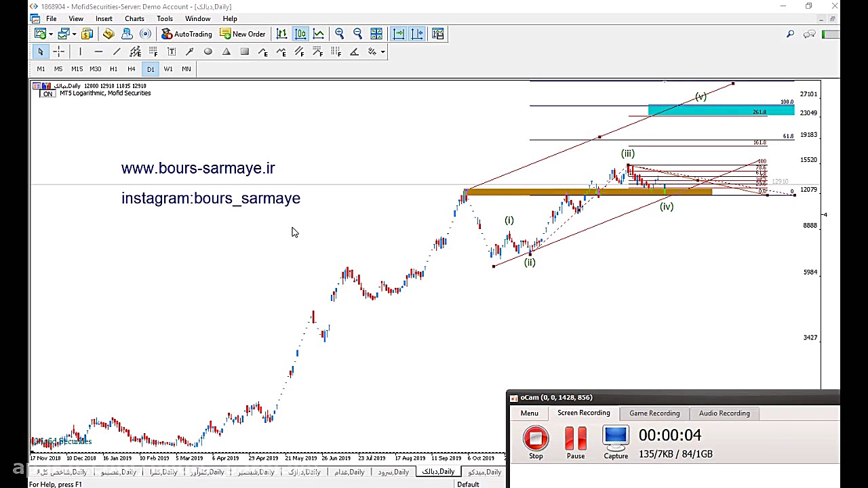Switch to H4 timeframe

pos(132,68)
